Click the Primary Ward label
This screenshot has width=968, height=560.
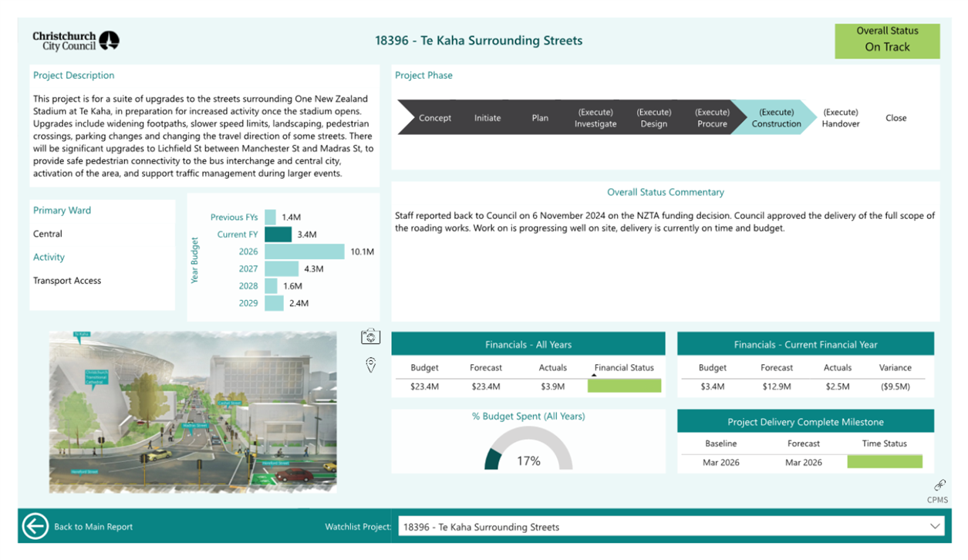pos(62,211)
